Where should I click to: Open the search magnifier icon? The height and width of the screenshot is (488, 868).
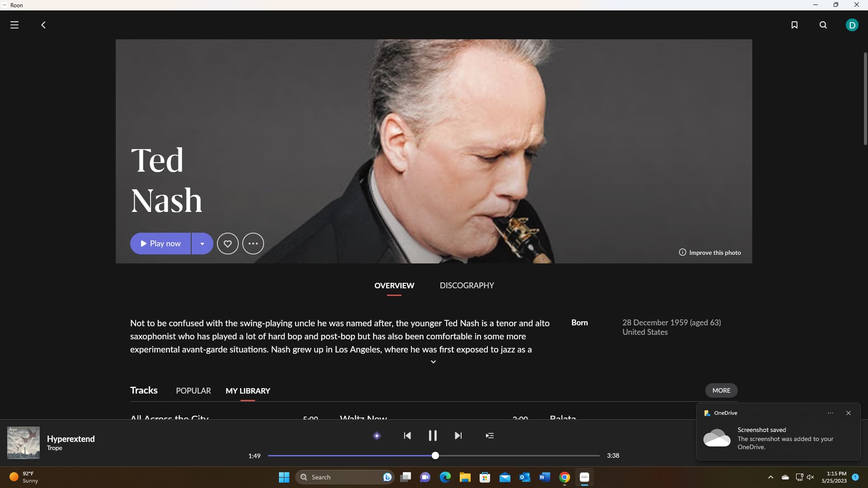point(823,25)
